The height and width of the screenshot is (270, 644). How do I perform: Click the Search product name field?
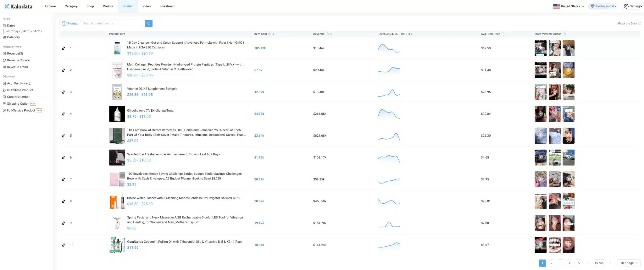point(113,23)
